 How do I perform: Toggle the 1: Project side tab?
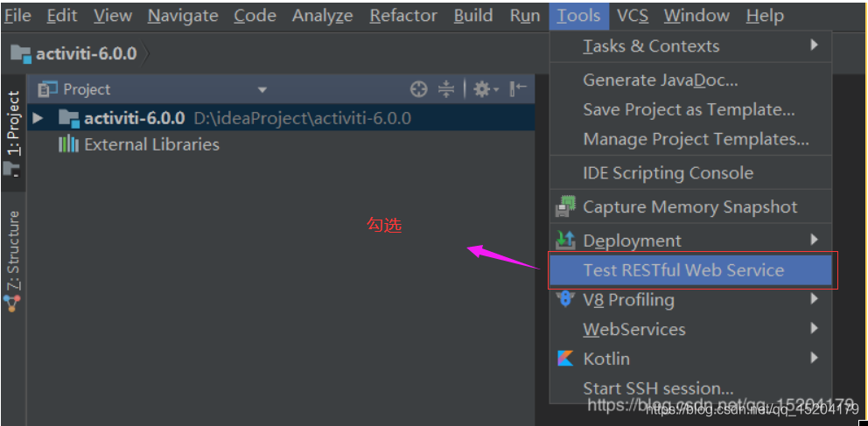click(13, 133)
